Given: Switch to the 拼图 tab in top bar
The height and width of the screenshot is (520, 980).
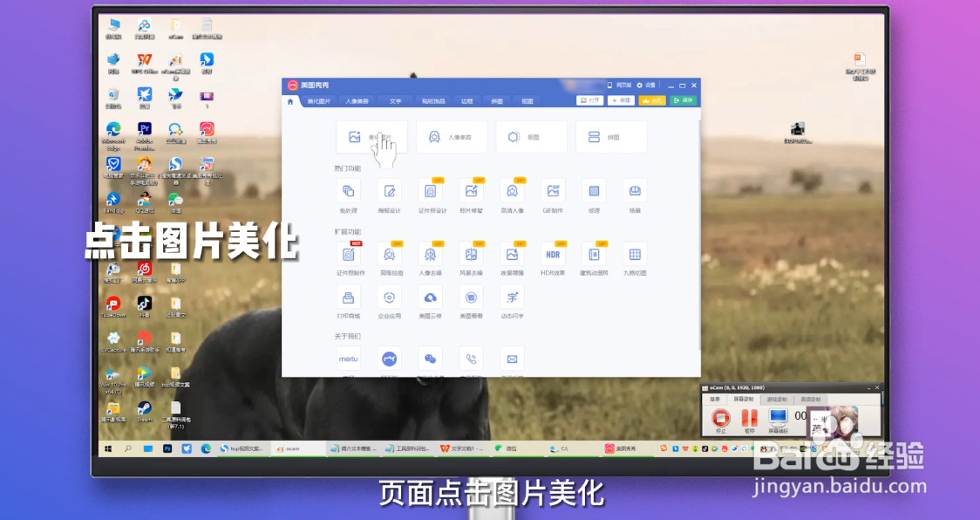Looking at the screenshot, I should (497, 100).
